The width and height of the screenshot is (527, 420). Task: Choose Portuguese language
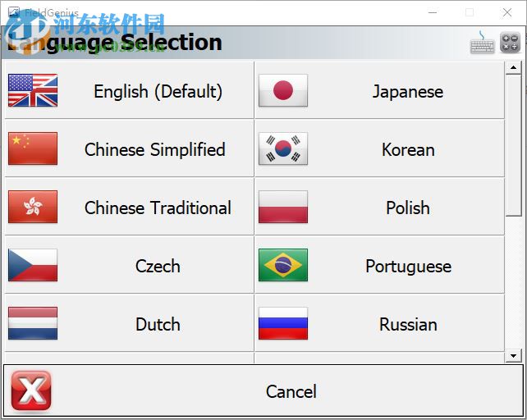380,265
